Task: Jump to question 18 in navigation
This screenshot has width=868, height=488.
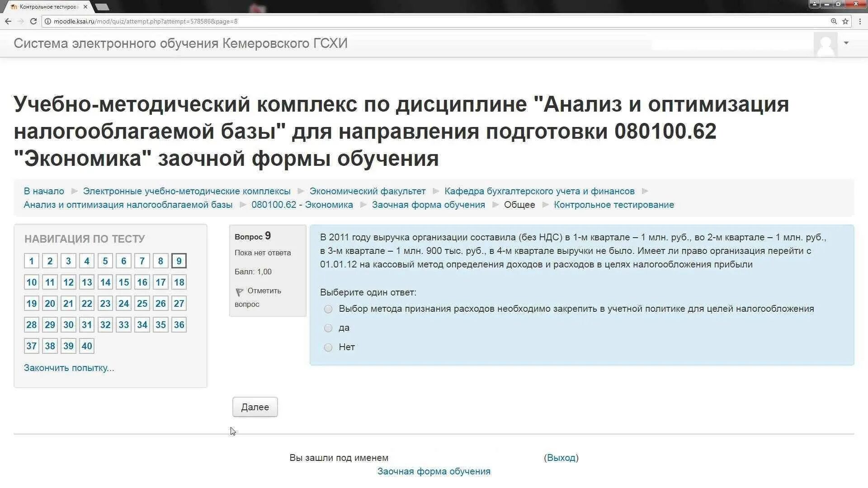Action: click(x=179, y=282)
